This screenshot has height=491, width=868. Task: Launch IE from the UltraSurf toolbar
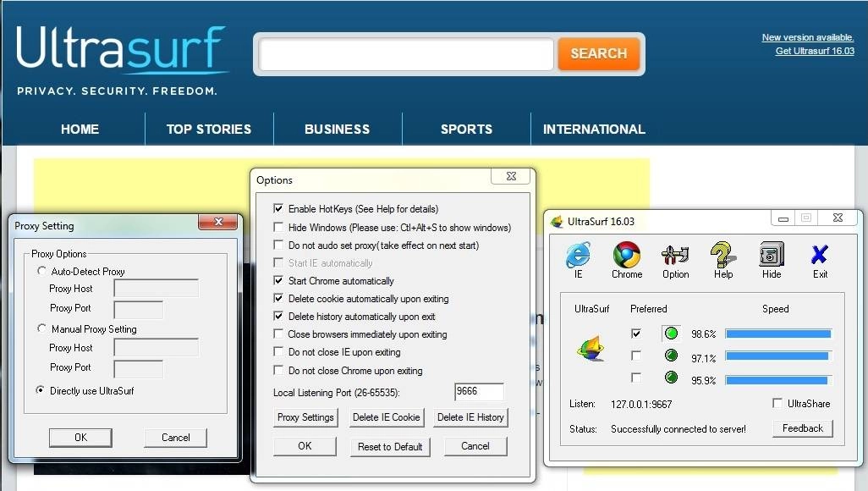point(578,259)
